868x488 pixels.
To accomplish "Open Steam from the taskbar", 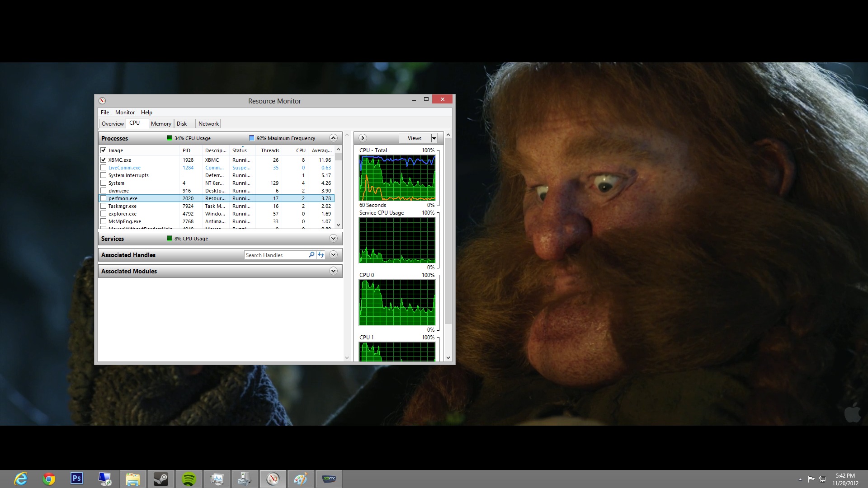I will coord(161,479).
